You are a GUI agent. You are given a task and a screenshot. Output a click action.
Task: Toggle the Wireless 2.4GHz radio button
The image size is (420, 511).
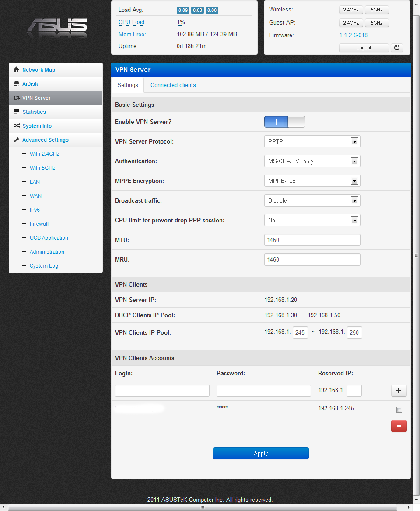[x=351, y=10]
